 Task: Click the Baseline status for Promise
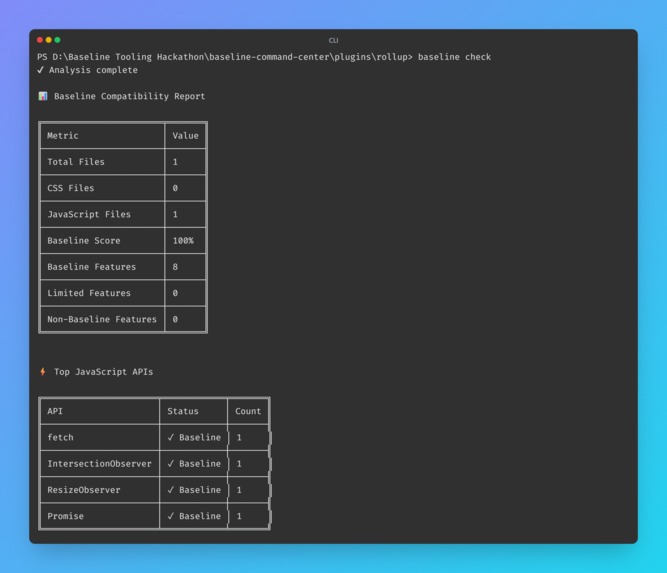[x=194, y=516]
